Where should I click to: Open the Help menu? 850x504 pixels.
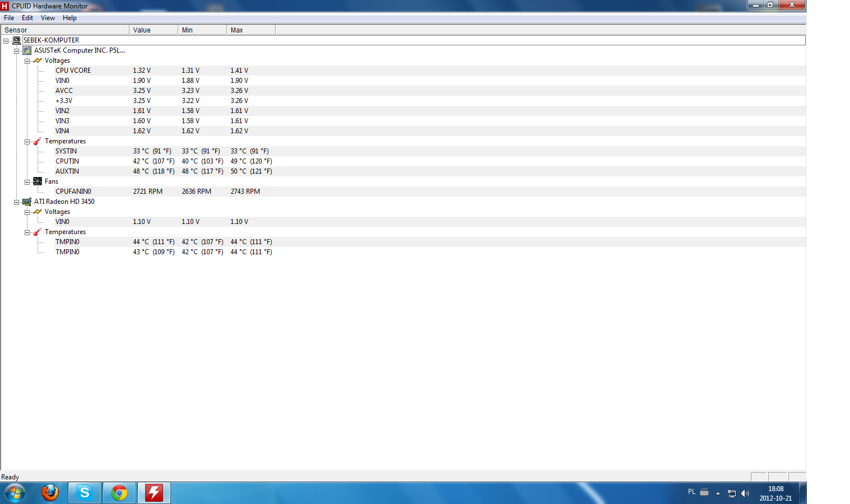[69, 18]
